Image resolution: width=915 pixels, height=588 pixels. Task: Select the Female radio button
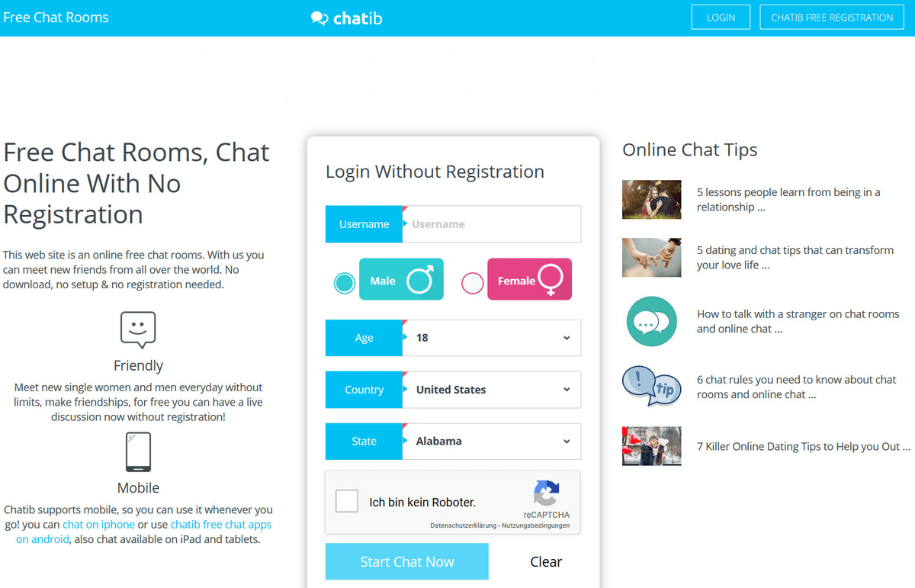tap(472, 282)
